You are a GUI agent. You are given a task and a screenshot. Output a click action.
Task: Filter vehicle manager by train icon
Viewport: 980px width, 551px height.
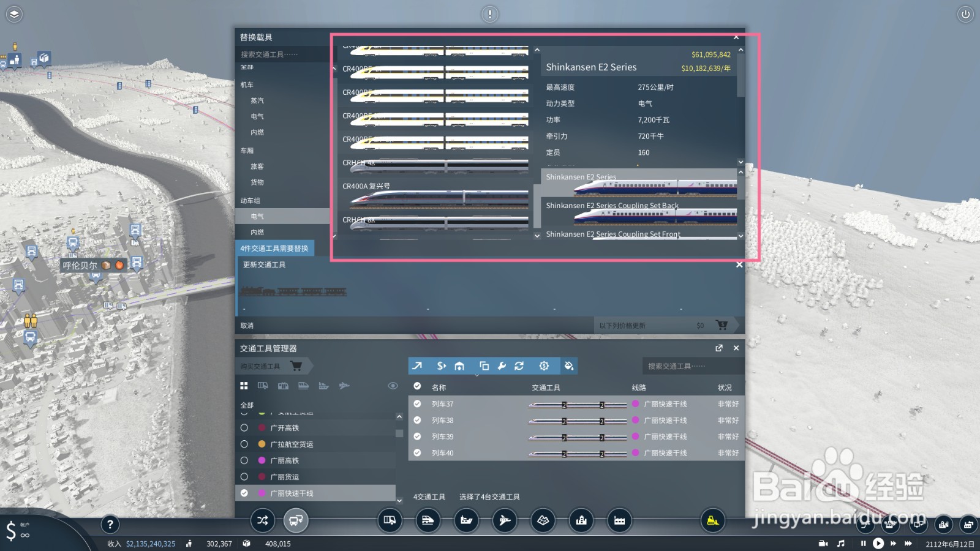(303, 386)
